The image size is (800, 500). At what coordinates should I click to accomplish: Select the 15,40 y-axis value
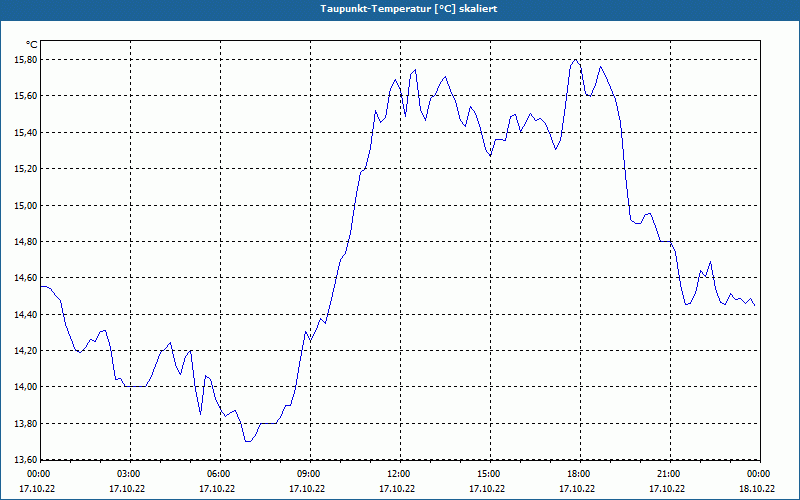25,133
